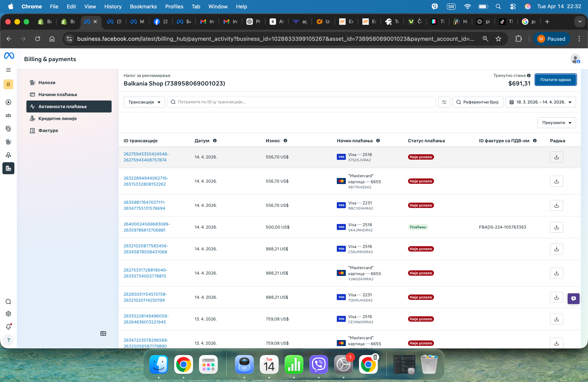Click the Плаћено status badge
Viewport: 588px width, 382px height.
(x=418, y=227)
